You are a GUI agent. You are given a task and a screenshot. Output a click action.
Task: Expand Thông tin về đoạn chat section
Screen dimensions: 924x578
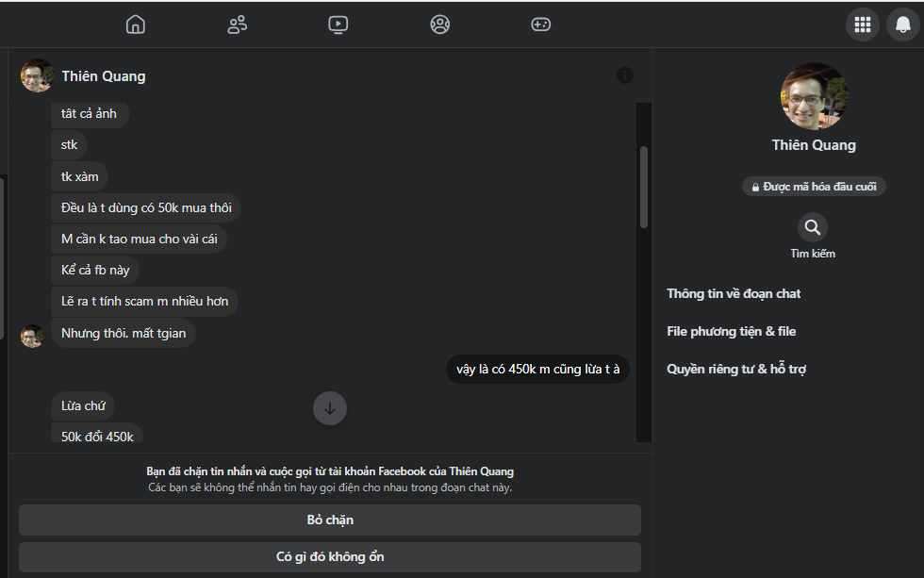click(734, 294)
